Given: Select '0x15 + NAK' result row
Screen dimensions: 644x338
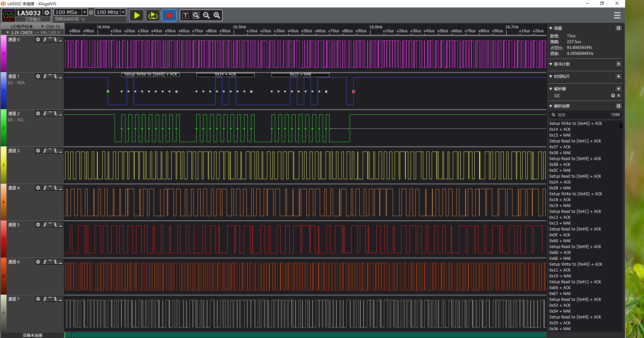Looking at the screenshot, I should pyautogui.click(x=560, y=135).
